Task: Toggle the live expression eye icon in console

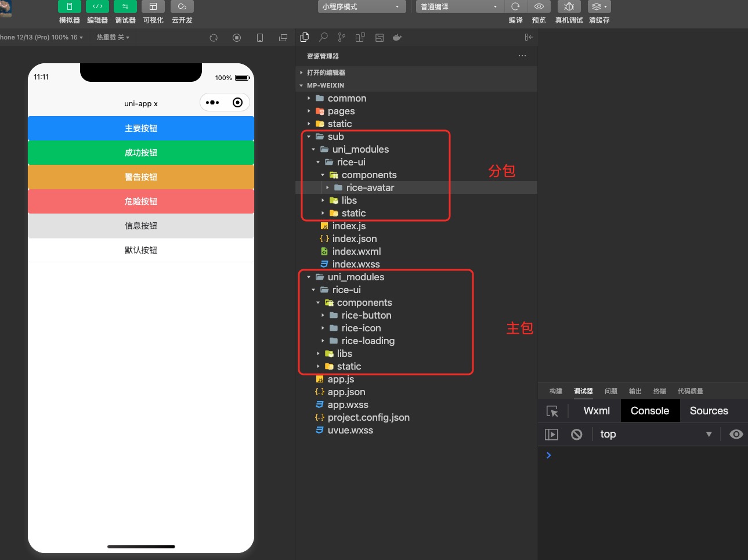Action: pos(736,434)
